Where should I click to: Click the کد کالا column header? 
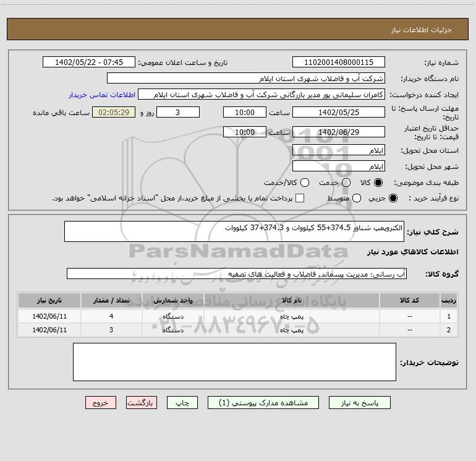(409, 301)
